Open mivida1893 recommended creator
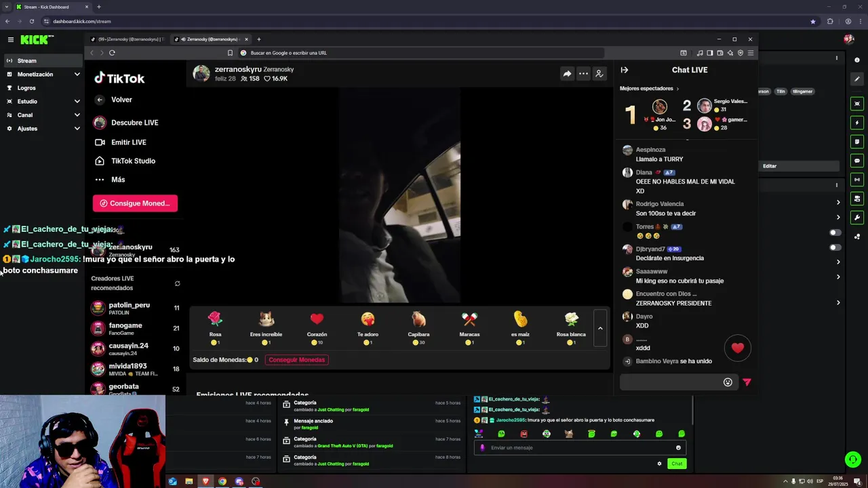The image size is (868, 488). 135,369
